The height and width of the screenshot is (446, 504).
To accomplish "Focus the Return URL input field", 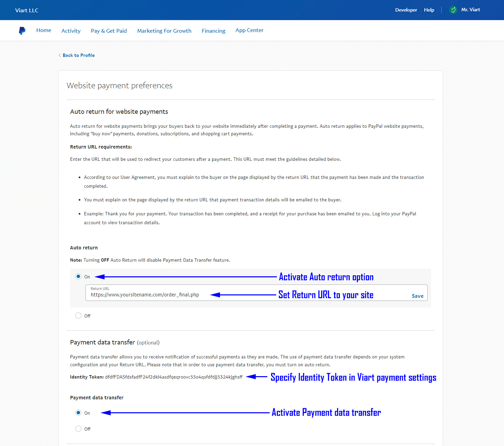I will coord(256,293).
